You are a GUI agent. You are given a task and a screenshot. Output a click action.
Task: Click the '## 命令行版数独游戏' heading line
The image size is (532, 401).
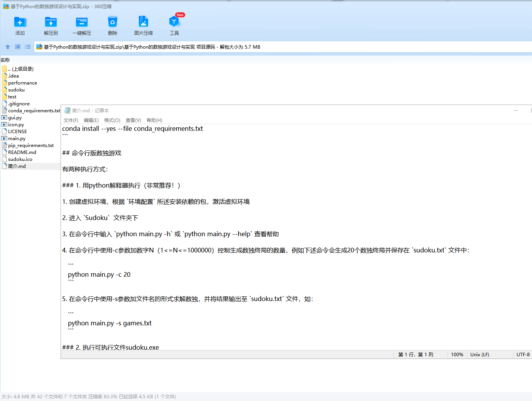(92, 153)
